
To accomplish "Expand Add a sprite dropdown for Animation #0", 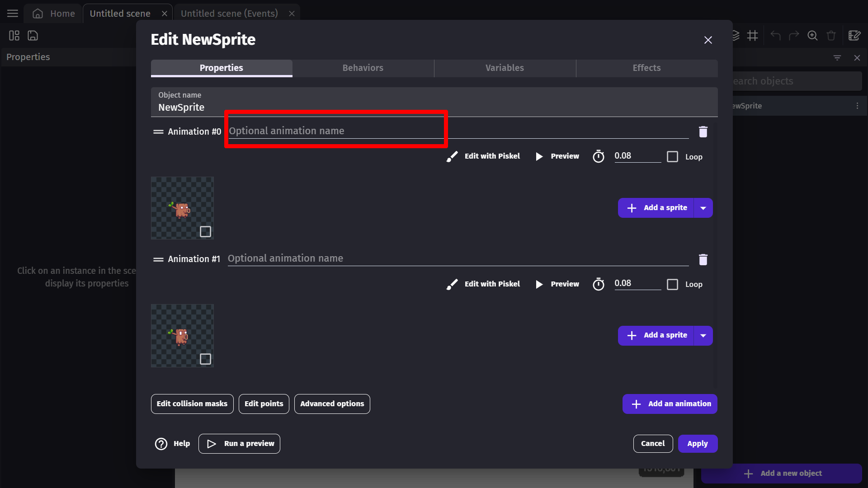I will pos(703,208).
